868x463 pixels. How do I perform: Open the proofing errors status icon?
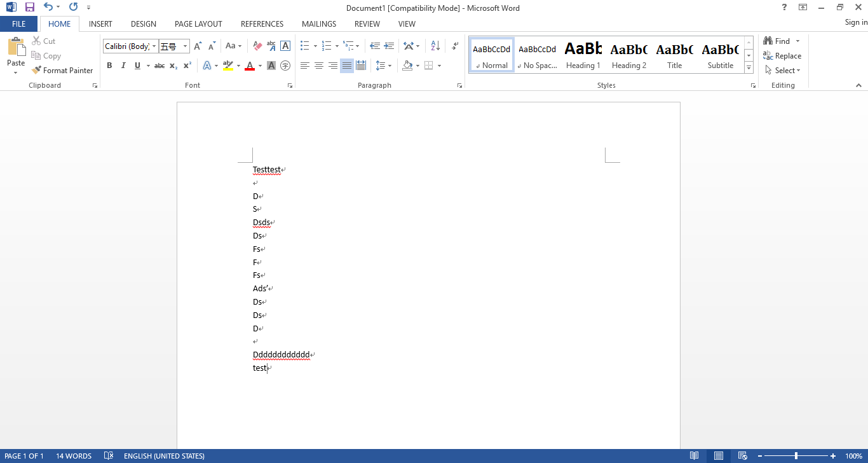pyautogui.click(x=109, y=456)
